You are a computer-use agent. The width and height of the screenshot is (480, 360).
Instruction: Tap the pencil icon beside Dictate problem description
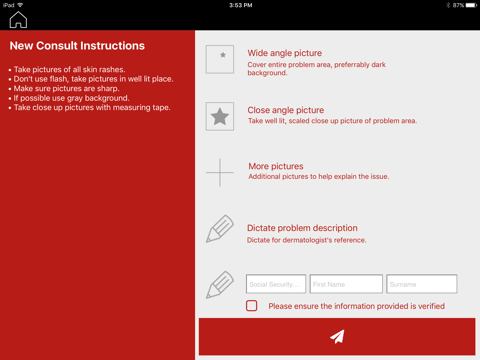coord(220,229)
